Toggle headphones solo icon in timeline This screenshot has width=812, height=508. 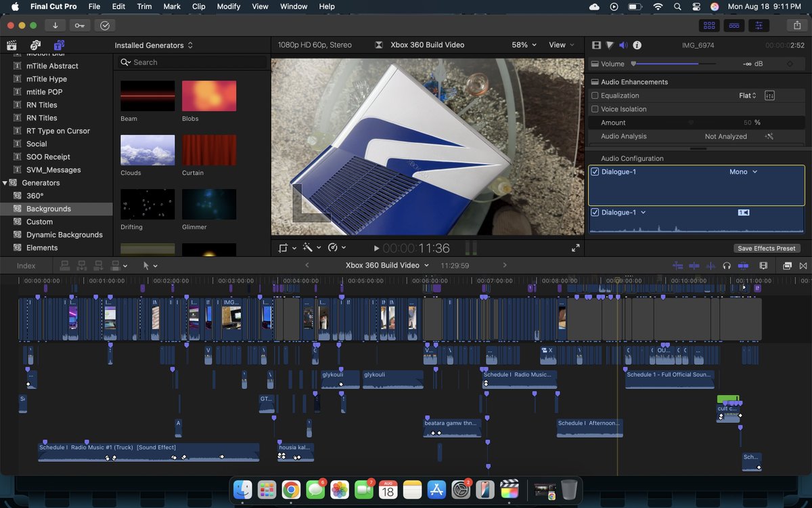[727, 266]
